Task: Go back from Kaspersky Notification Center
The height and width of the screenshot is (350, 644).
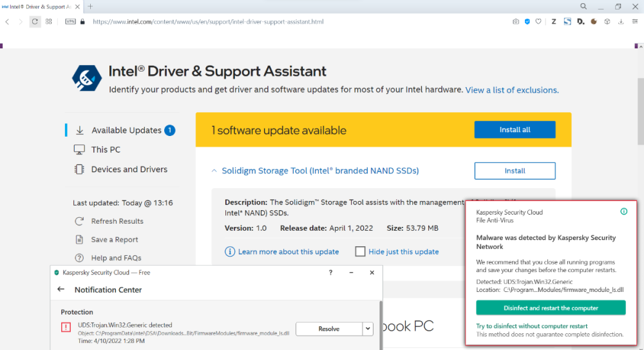Action: (61, 289)
